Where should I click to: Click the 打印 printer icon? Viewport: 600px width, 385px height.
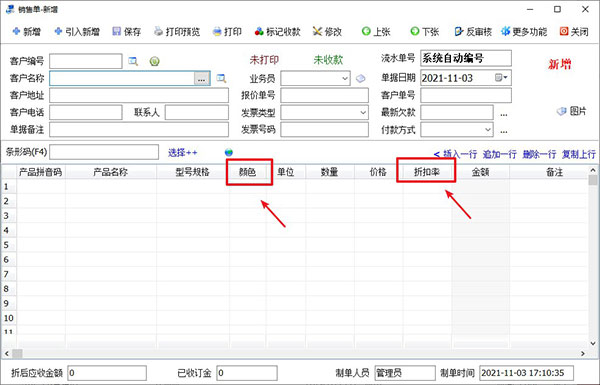[x=217, y=31]
